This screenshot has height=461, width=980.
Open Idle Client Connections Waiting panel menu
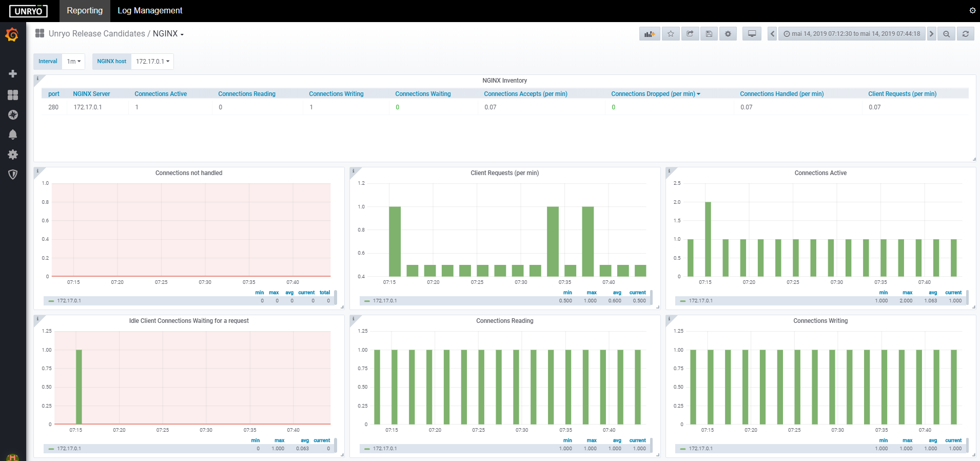[x=189, y=321]
